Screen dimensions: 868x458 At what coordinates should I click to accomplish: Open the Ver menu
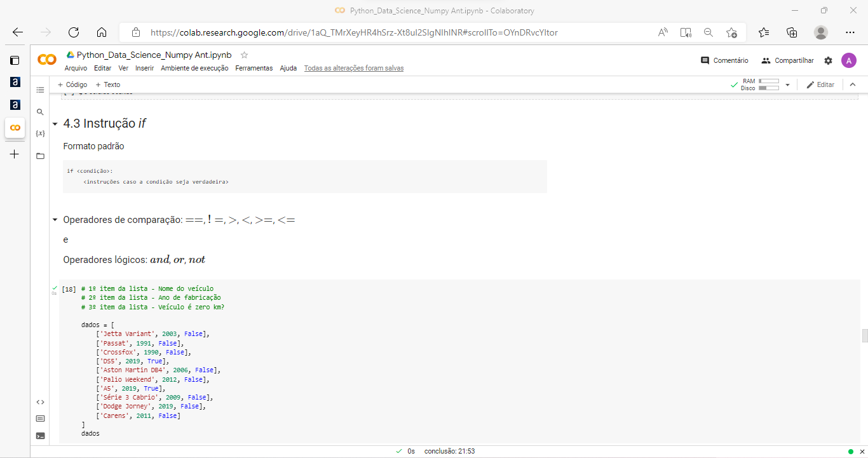[x=123, y=68]
